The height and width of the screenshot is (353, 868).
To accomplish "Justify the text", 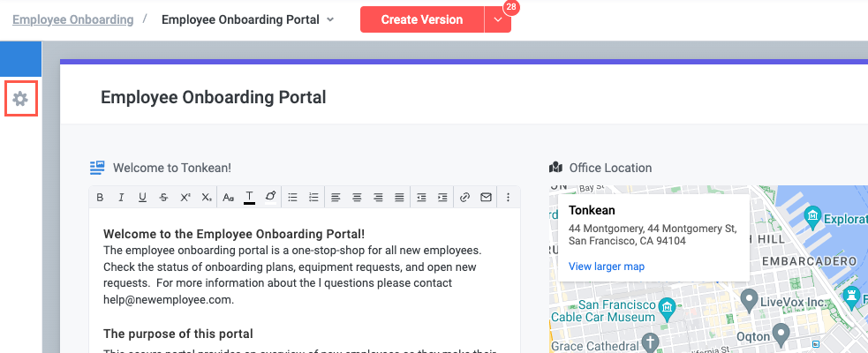I will coord(399,197).
